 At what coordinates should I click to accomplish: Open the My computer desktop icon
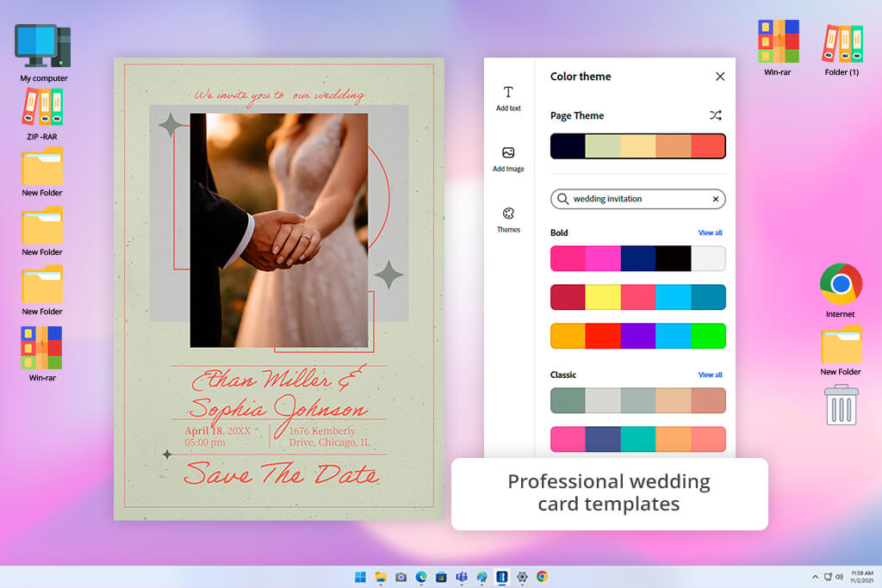tap(43, 53)
